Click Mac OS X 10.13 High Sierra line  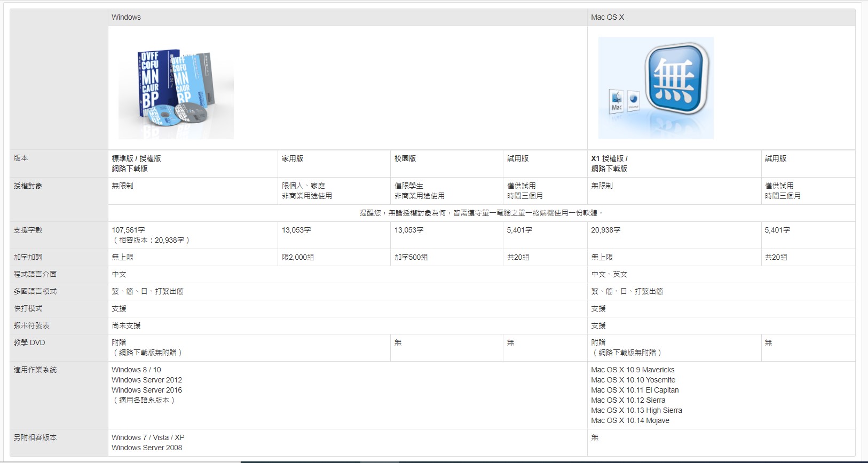click(x=636, y=410)
